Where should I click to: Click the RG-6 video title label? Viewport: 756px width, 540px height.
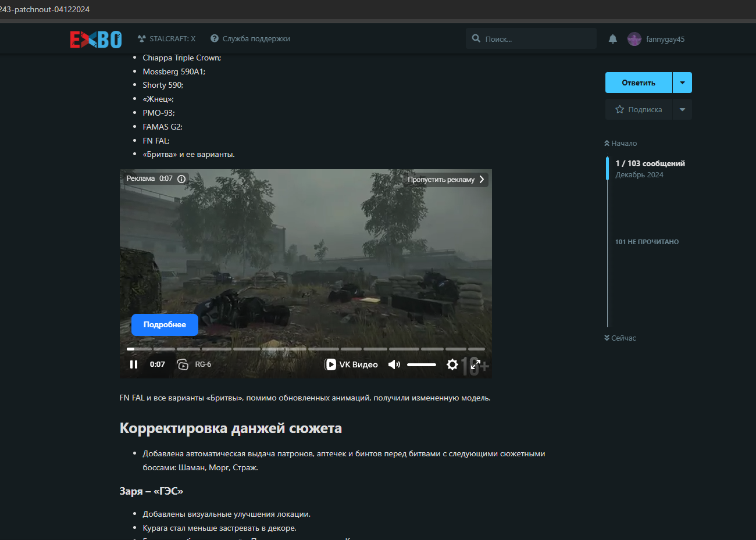click(x=203, y=364)
